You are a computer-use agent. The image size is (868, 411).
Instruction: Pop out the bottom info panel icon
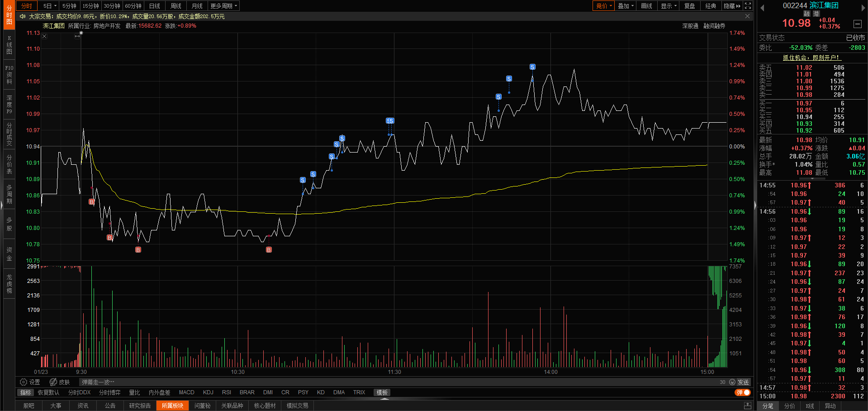748,406
